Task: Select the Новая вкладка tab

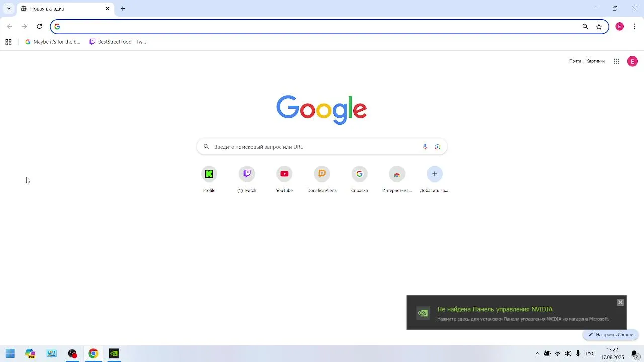Action: click(65, 9)
